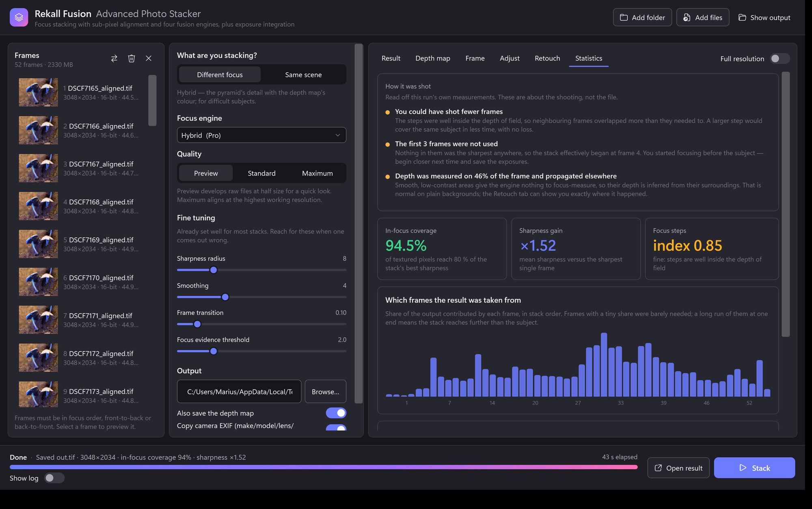Click the 'Saved out.tif' status message
This screenshot has height=509, width=812.
pyautogui.click(x=141, y=457)
